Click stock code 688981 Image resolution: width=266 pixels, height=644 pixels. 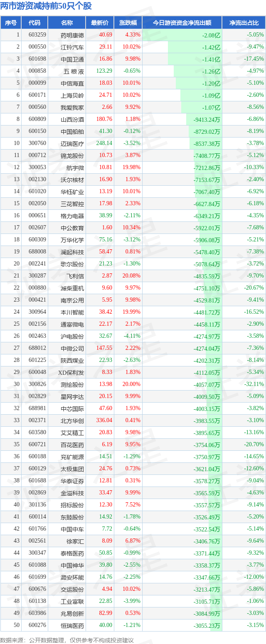click(37, 408)
